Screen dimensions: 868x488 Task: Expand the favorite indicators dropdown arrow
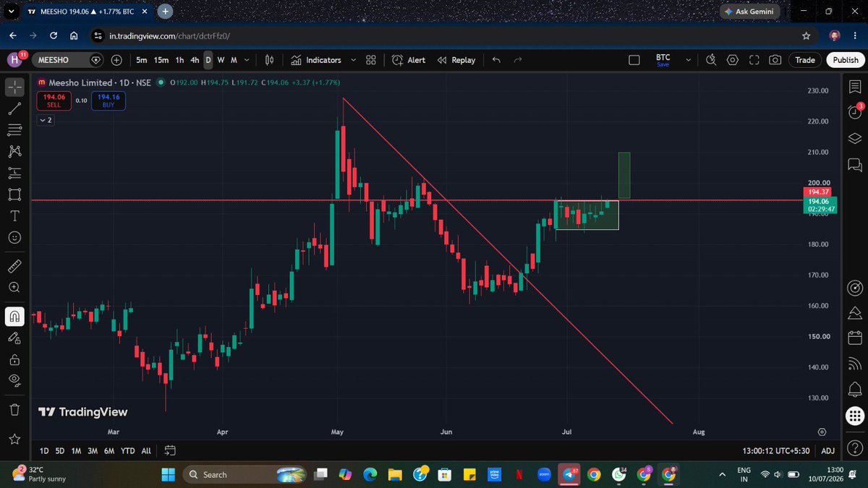[x=353, y=60]
